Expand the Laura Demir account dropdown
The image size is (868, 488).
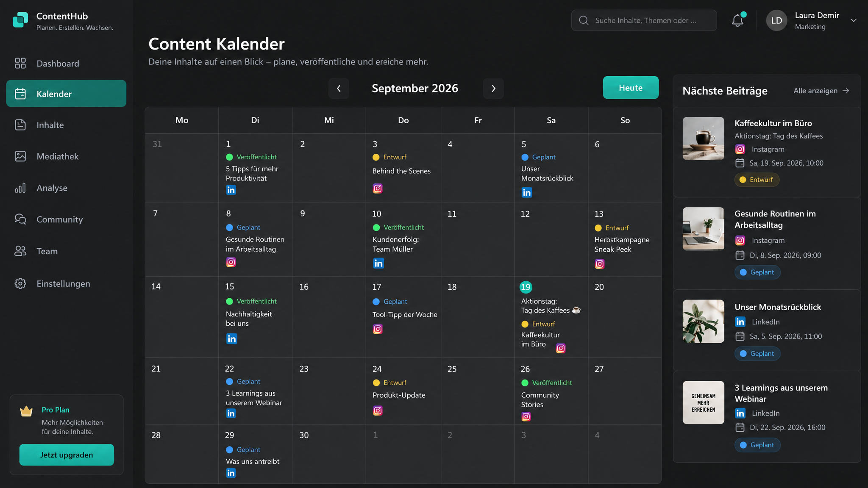tap(854, 20)
